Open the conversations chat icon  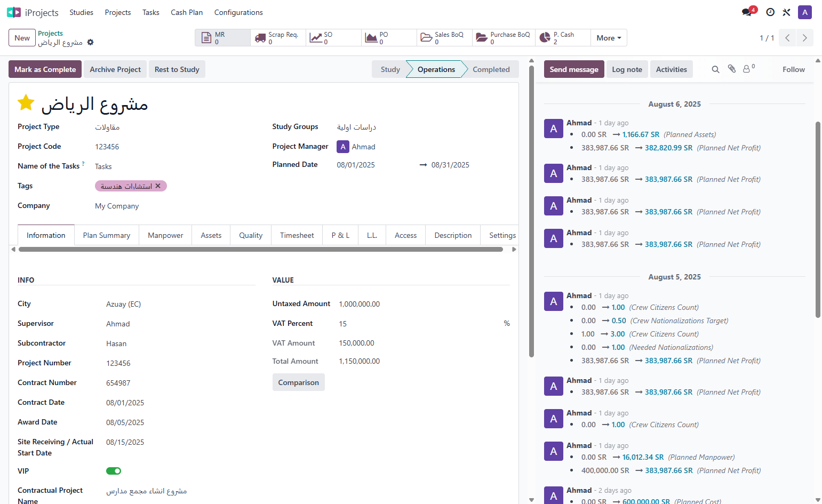click(747, 12)
